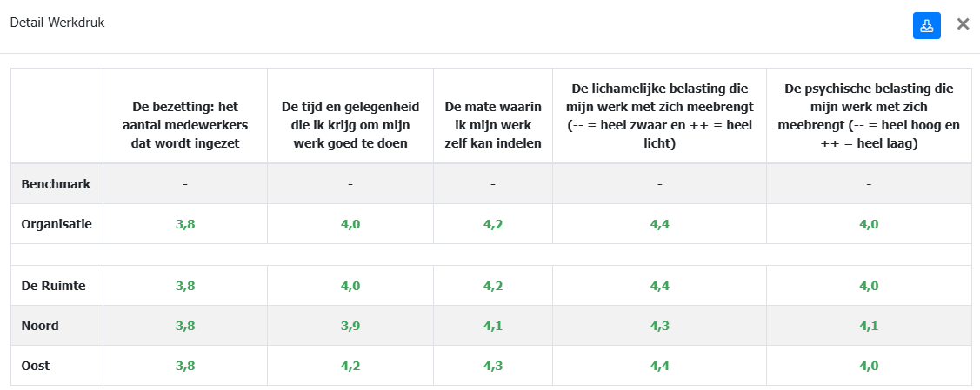Click the Organisatie row label
Image resolution: width=980 pixels, height=390 pixels.
[57, 224]
